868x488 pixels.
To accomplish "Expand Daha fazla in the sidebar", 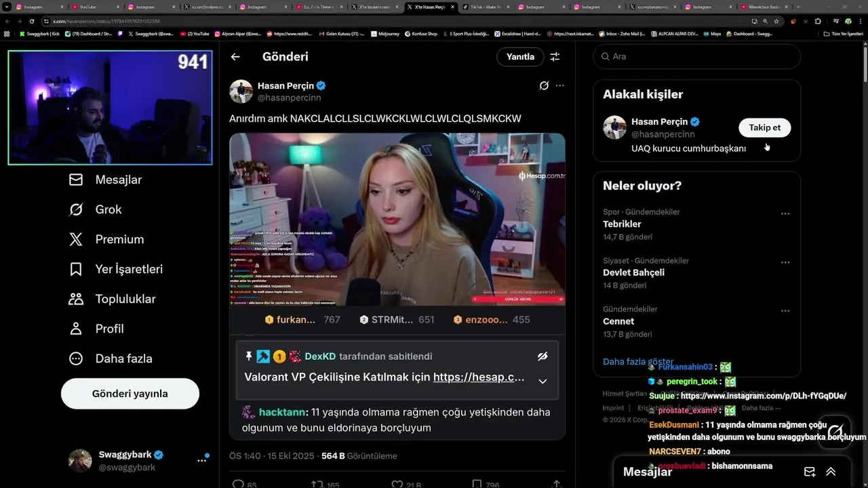I will 111,359.
